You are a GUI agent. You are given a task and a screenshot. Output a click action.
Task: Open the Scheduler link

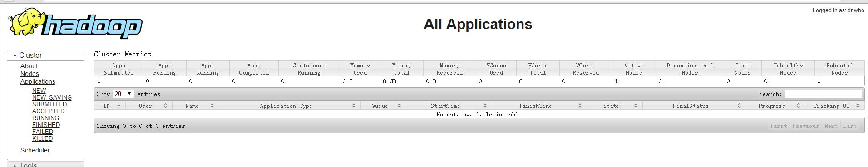pos(35,150)
